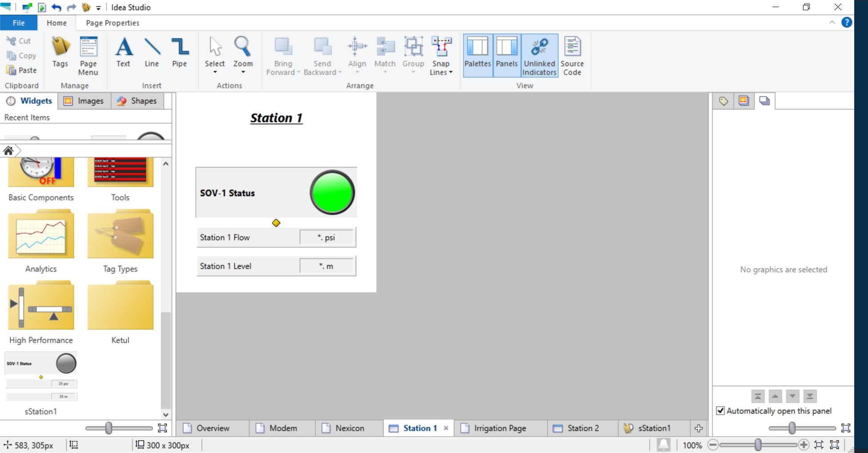Open Source Code view
868x453 pixels.
(572, 56)
